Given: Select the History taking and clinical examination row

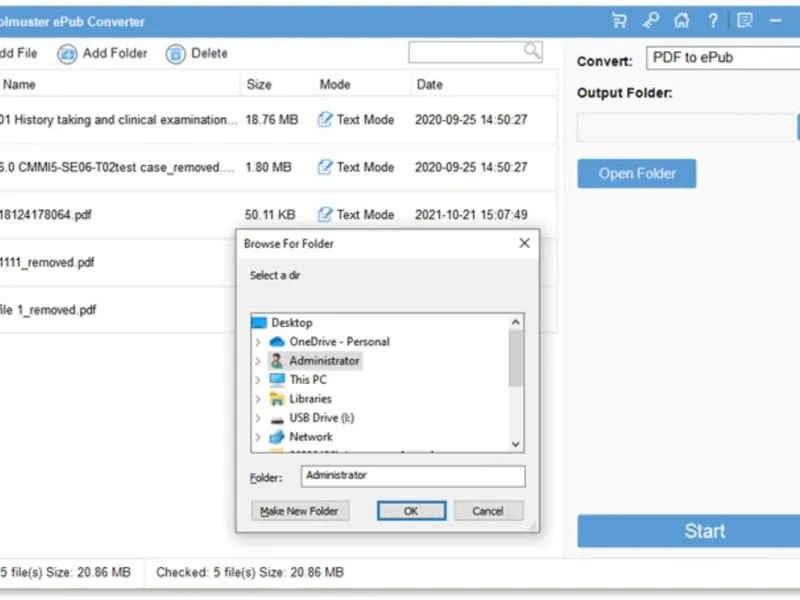Looking at the screenshot, I should [x=278, y=119].
